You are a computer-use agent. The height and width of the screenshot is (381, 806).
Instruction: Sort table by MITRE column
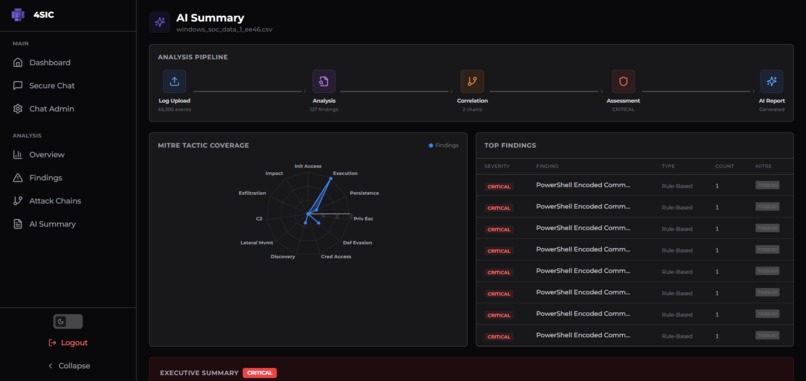pyautogui.click(x=764, y=167)
